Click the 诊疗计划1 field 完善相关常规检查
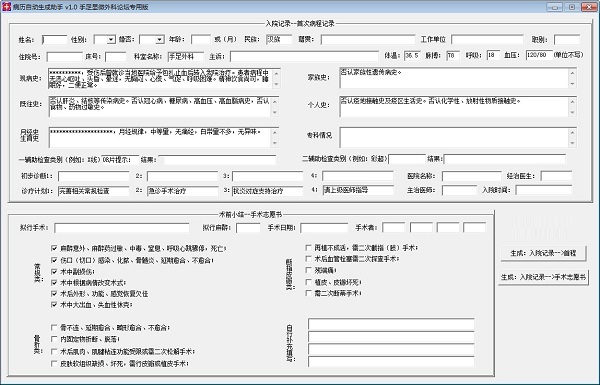The image size is (600, 385). [x=94, y=191]
